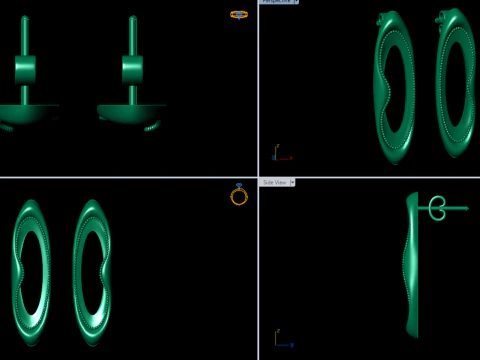This screenshot has width=480, height=360.
Task: Click the Side View viewport label
Action: click(x=275, y=182)
